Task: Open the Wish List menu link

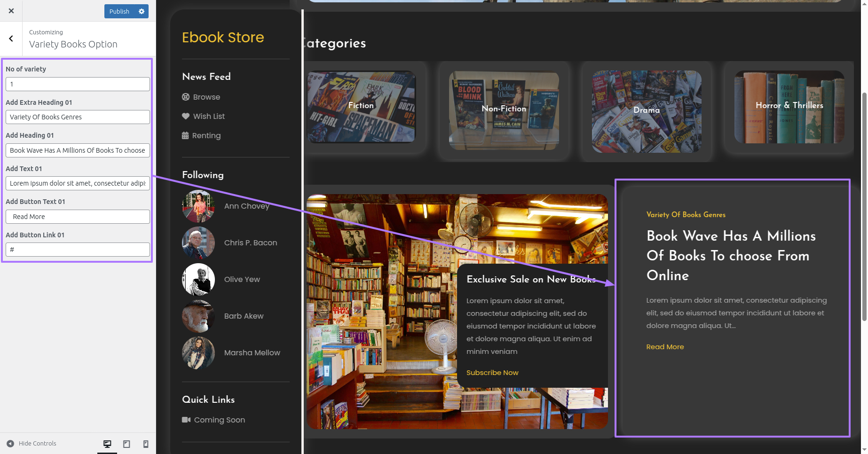Action: 209,116
